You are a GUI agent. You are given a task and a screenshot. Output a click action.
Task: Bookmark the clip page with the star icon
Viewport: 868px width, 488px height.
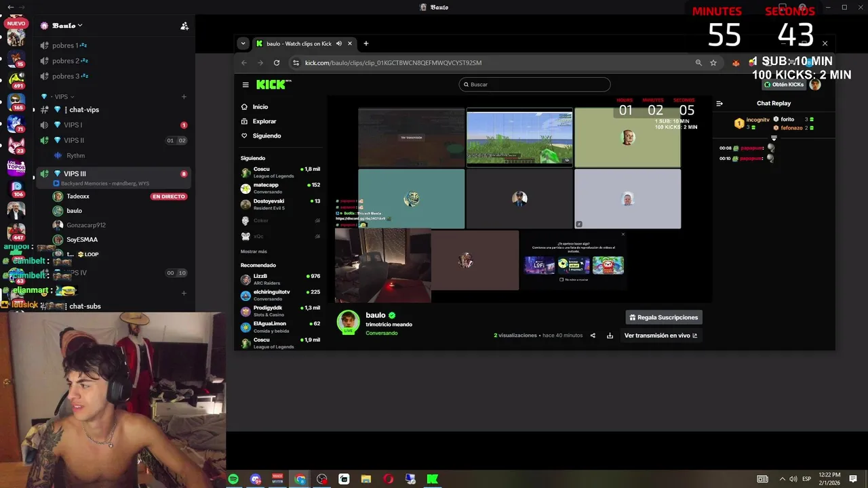coord(713,62)
